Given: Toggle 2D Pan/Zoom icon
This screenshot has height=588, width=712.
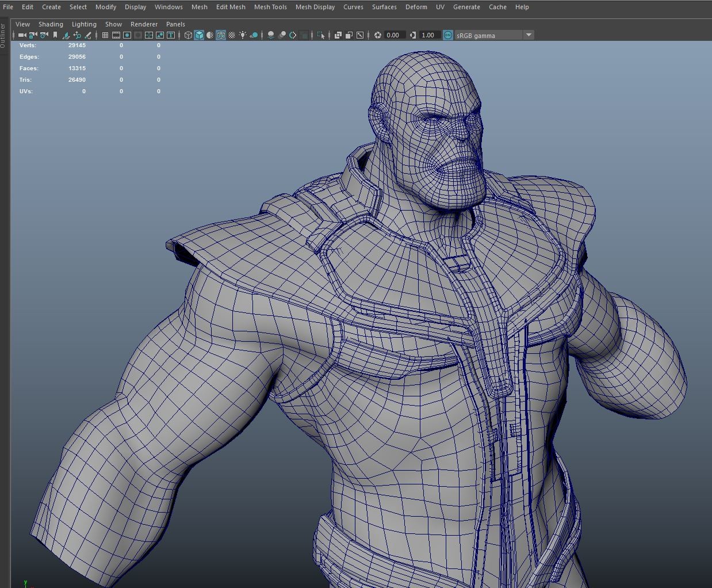Looking at the screenshot, I should [77, 35].
